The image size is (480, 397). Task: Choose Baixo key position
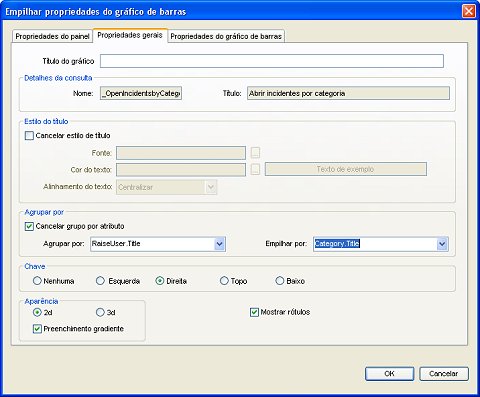point(279,281)
